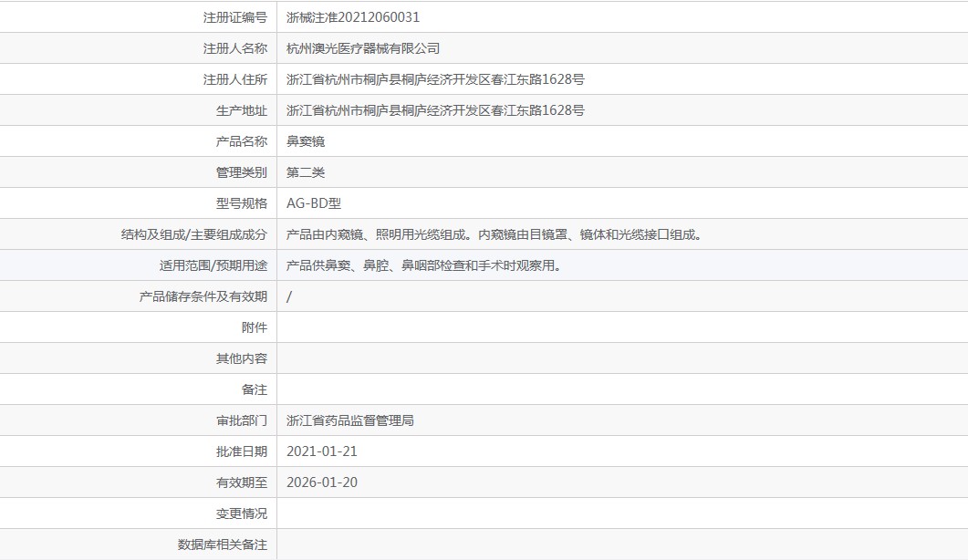The image size is (968, 560).
Task: Click the expiry date 2026-01-20
Action: (322, 482)
